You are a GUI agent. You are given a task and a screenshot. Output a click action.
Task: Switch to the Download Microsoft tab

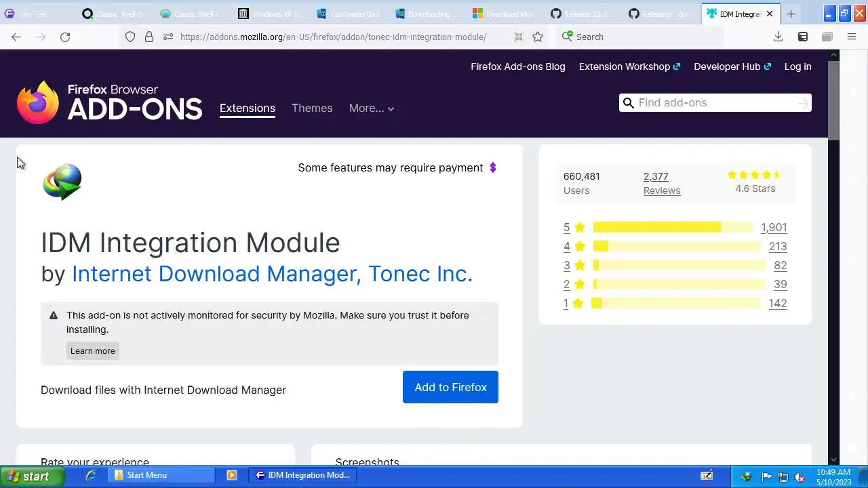point(505,14)
